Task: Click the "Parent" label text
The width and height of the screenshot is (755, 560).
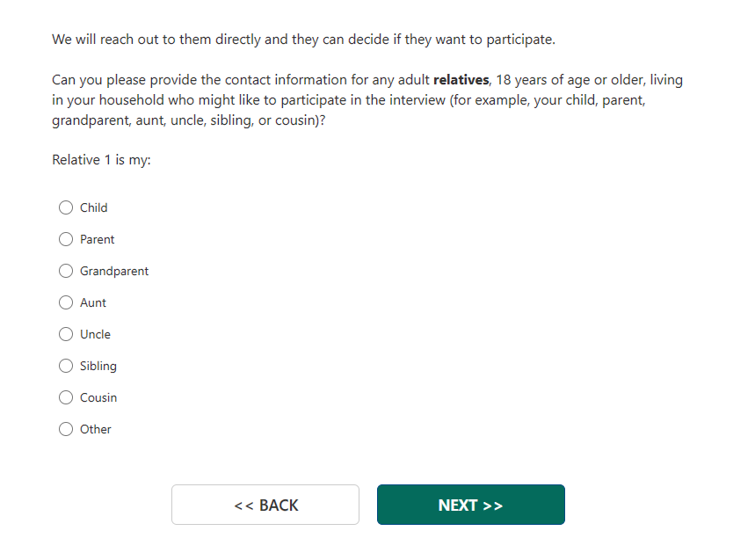Action: (98, 239)
